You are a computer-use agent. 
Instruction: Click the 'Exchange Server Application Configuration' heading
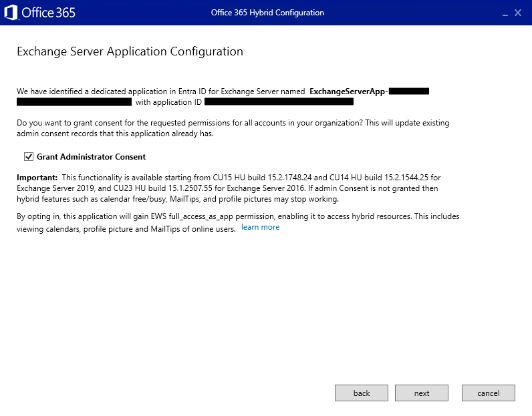[130, 51]
